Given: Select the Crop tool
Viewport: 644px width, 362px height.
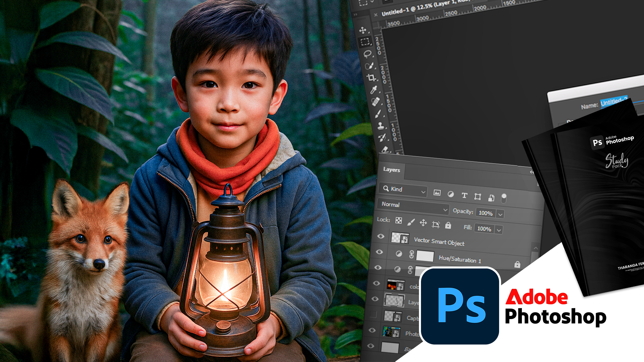Looking at the screenshot, I should (x=371, y=78).
